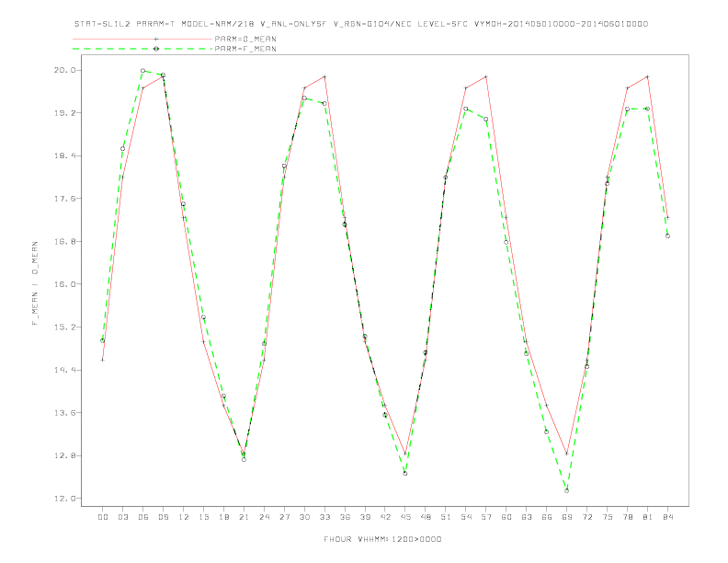Click the 36 forecast-hour tick label
Viewport: 728px width, 563px height.
pyautogui.click(x=345, y=517)
